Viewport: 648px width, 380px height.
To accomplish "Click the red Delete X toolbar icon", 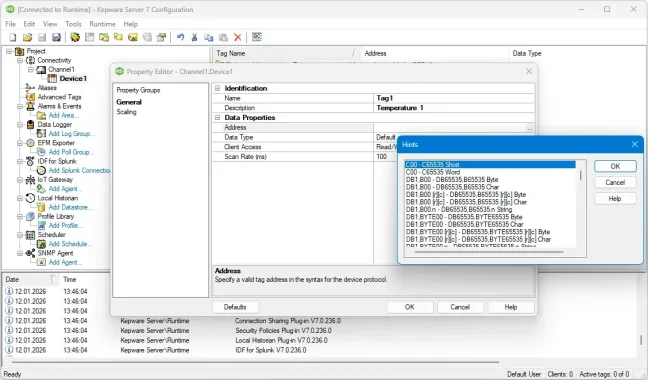I will click(238, 38).
